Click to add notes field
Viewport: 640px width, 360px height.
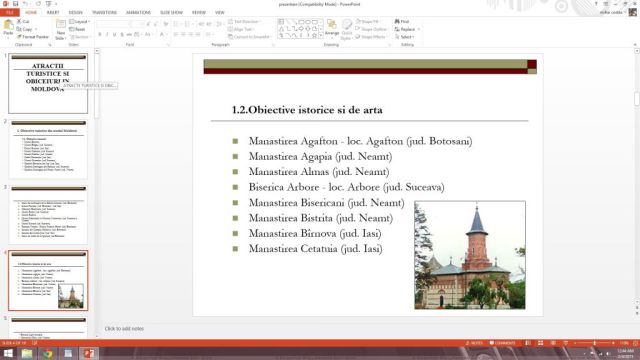tap(124, 328)
